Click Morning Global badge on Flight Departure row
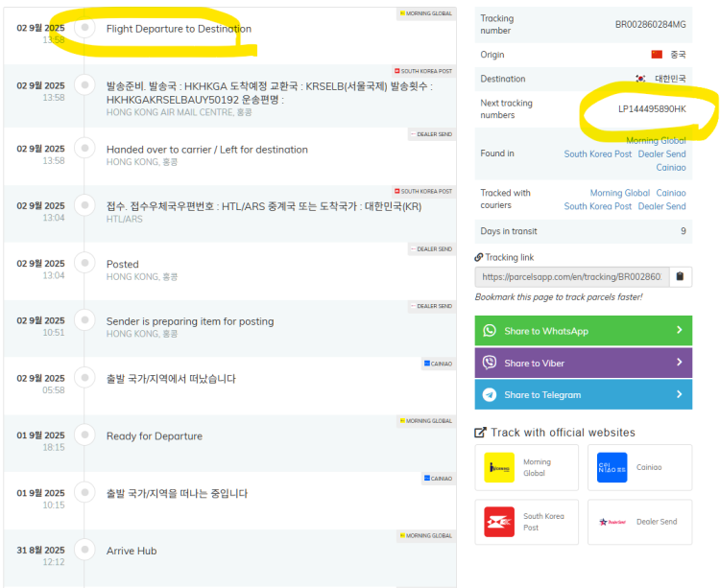 coord(426,13)
